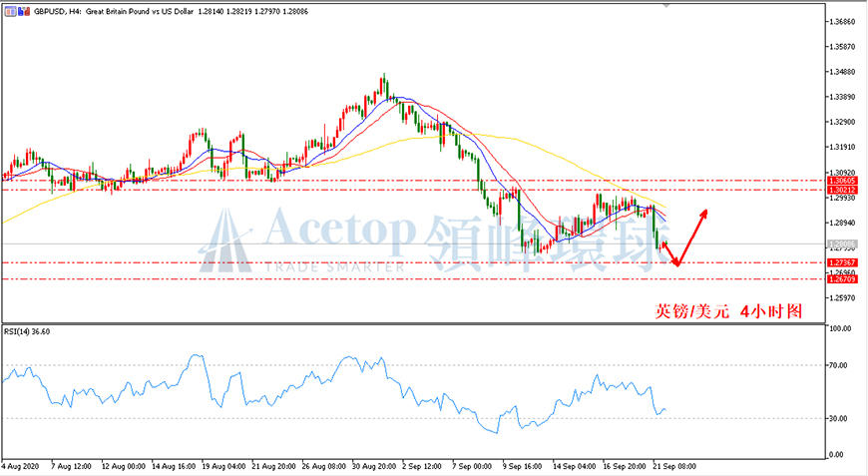The image size is (868, 476).
Task: Click the open price value 1.28140
Action: tap(211, 11)
